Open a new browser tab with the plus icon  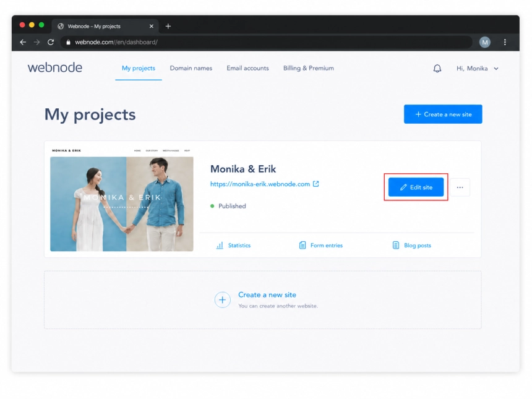(168, 26)
